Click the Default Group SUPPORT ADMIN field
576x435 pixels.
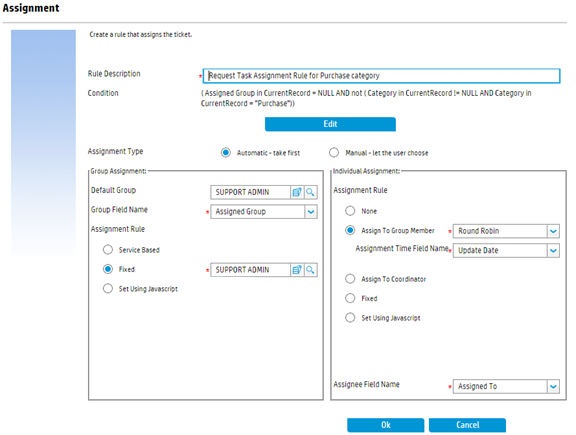251,192
